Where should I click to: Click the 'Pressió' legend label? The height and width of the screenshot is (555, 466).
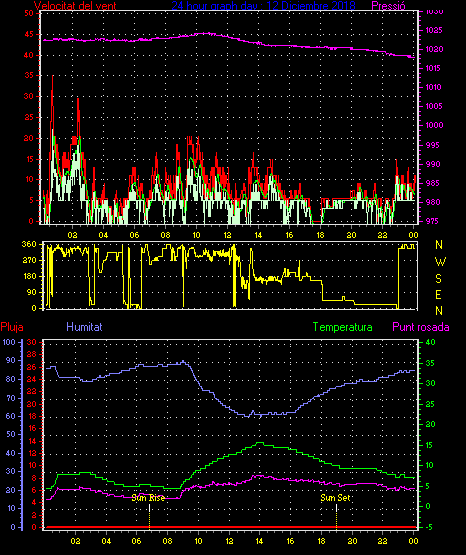pos(389,6)
